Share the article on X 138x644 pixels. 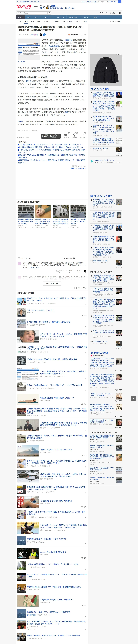tap(41, 35)
